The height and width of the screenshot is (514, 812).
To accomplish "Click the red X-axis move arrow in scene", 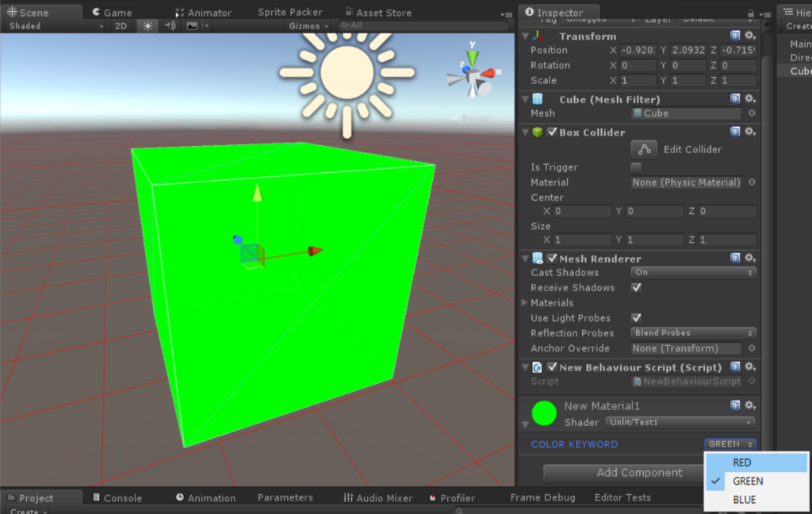I will coord(315,251).
